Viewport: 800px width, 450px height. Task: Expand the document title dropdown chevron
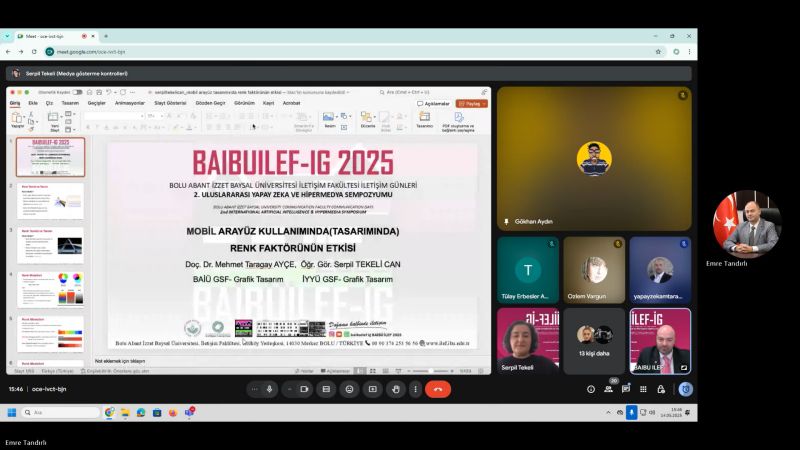[348, 92]
